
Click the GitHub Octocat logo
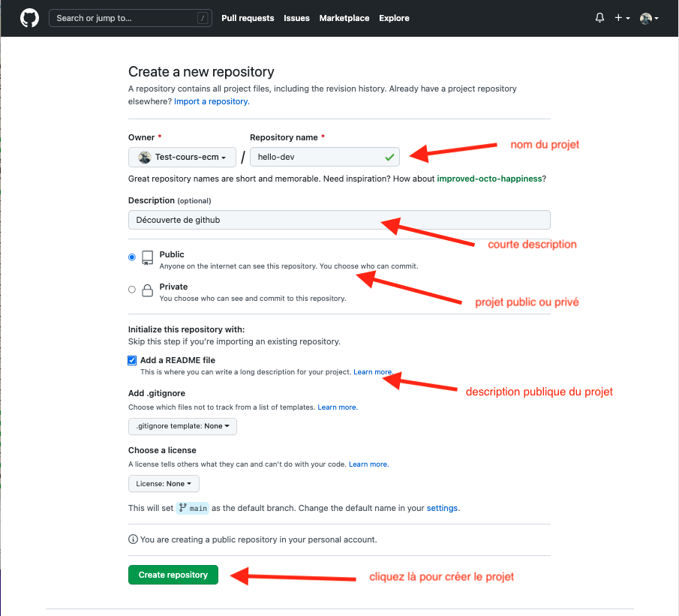click(x=29, y=18)
